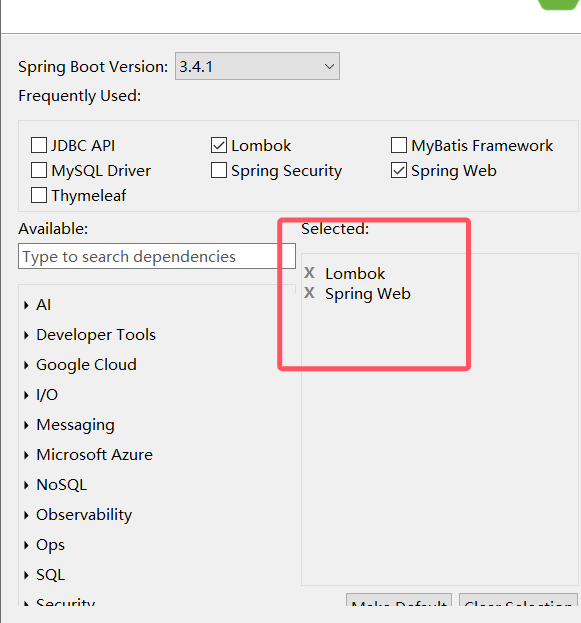Check the JDBC API checkbox

39,145
